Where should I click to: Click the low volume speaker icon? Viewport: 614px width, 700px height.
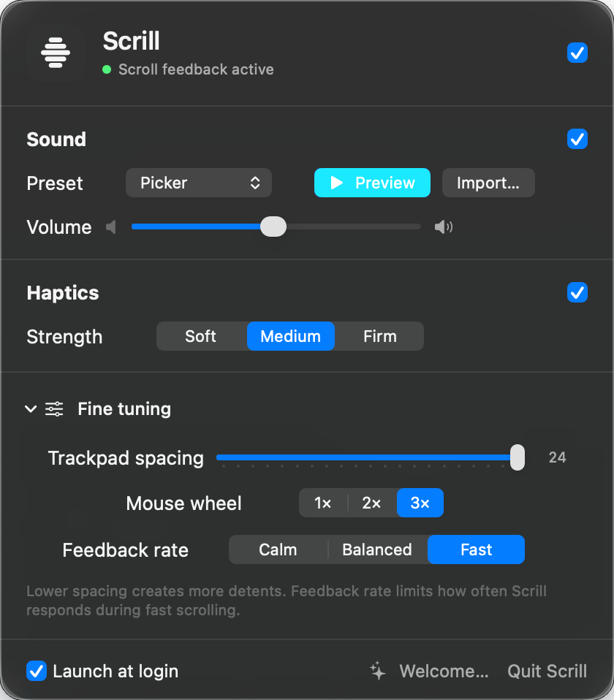111,227
